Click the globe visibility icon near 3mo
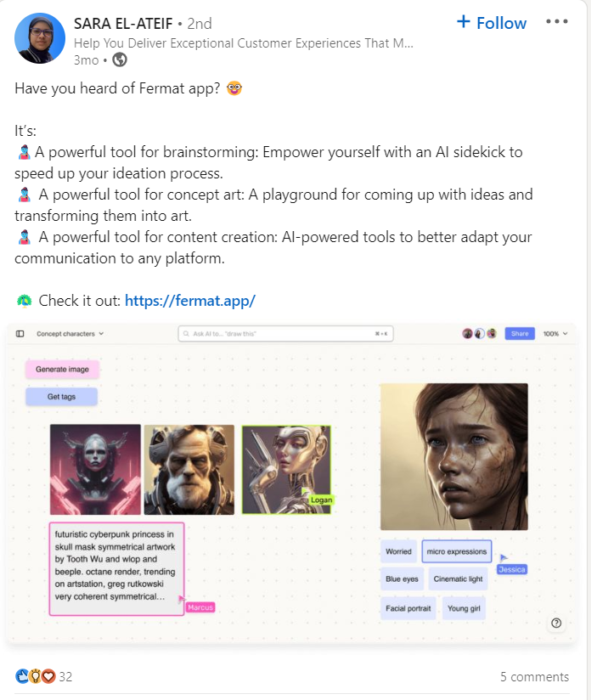The height and width of the screenshot is (700, 591). (119, 59)
